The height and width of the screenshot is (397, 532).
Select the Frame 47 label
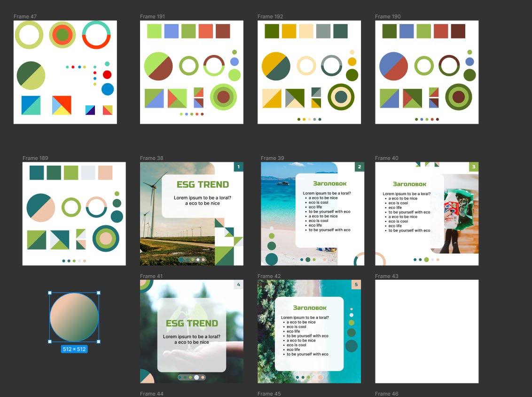click(x=25, y=16)
